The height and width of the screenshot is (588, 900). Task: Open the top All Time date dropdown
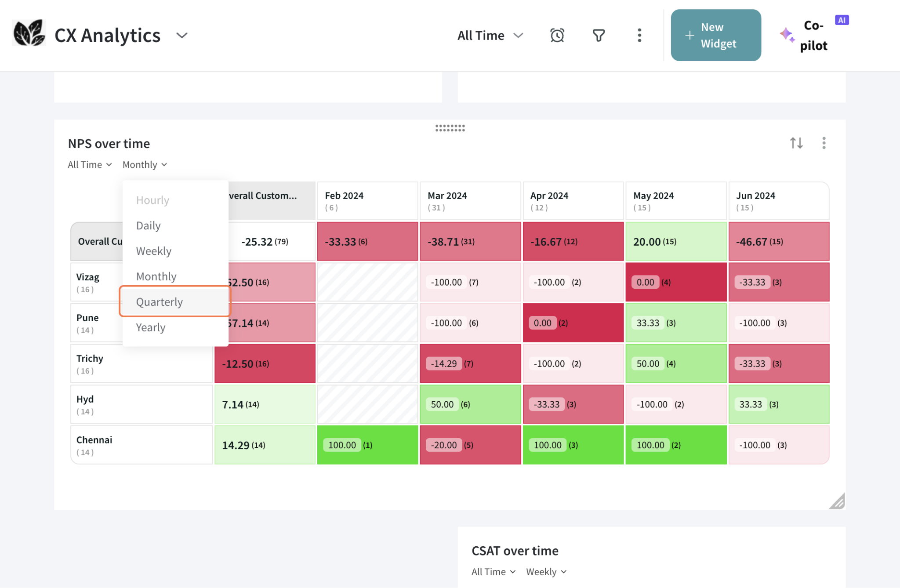(x=490, y=35)
